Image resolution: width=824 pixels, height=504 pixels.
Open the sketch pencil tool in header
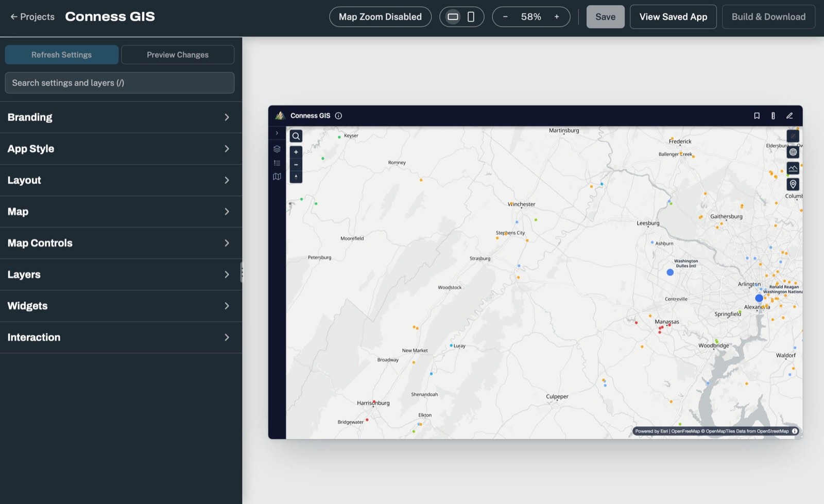[x=789, y=116]
